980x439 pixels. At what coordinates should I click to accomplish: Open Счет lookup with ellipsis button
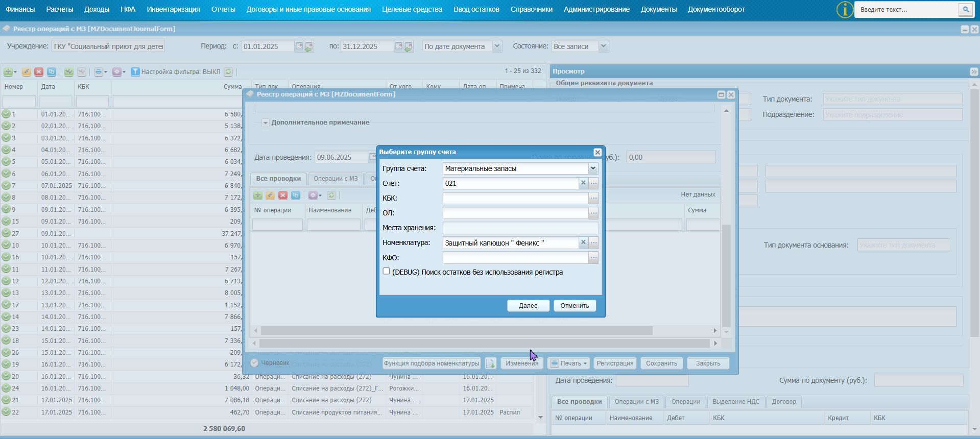[x=593, y=183]
